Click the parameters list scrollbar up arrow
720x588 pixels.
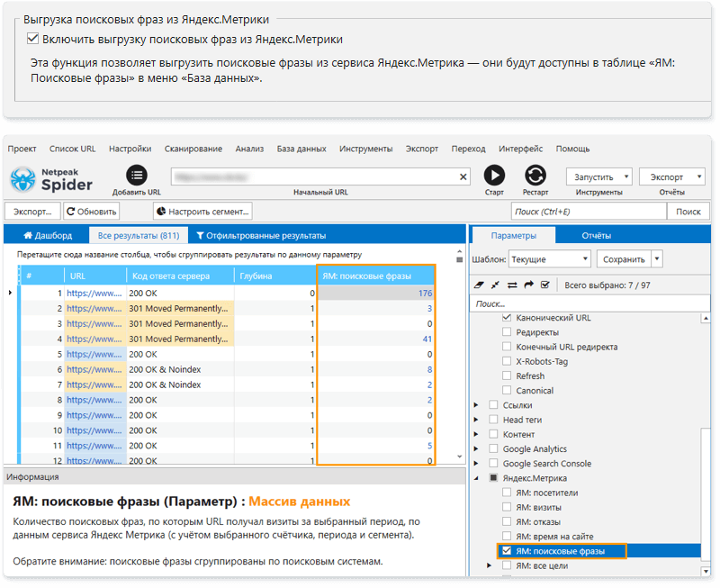click(706, 318)
